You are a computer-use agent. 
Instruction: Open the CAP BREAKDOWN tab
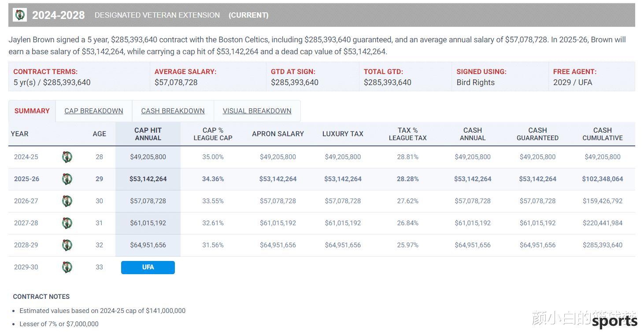[94, 111]
